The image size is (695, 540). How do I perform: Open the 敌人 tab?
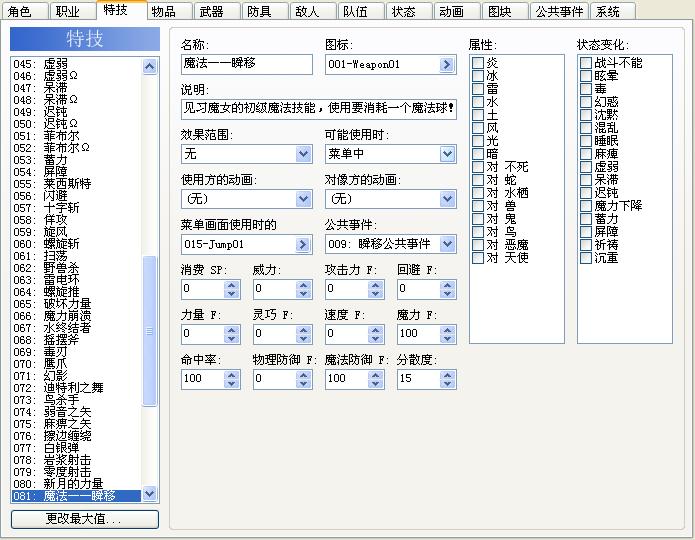coord(313,11)
